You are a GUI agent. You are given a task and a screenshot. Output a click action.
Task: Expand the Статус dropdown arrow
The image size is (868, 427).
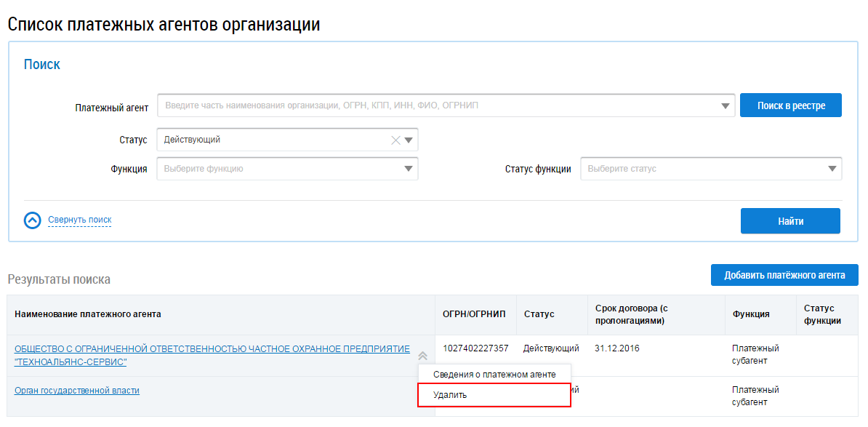pos(409,140)
